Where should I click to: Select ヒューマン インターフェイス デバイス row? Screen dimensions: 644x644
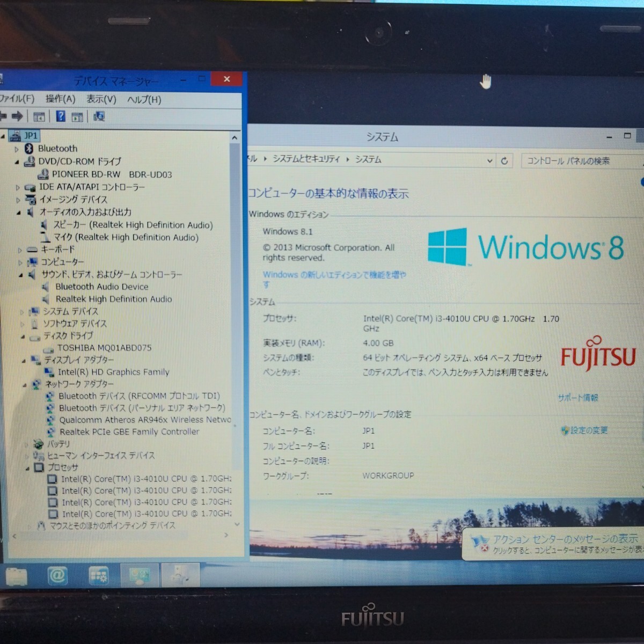pos(101,456)
